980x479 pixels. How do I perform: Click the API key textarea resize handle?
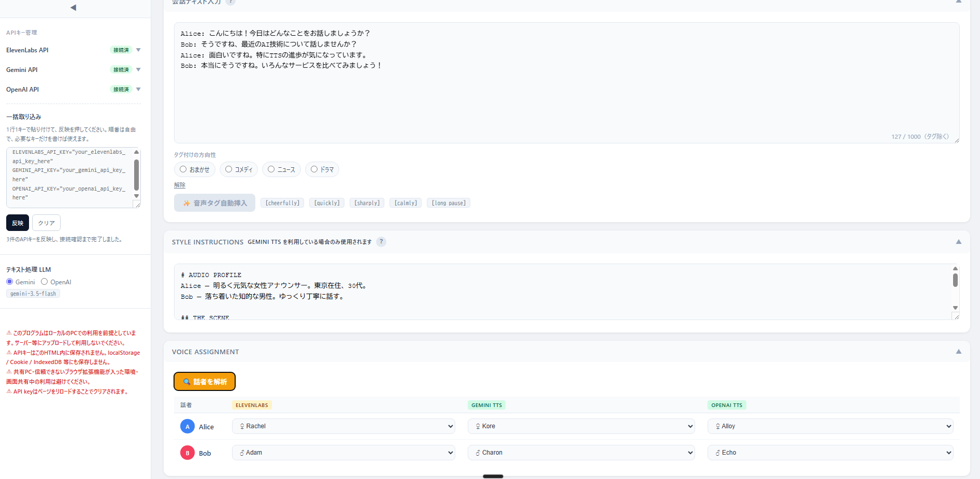pos(137,205)
